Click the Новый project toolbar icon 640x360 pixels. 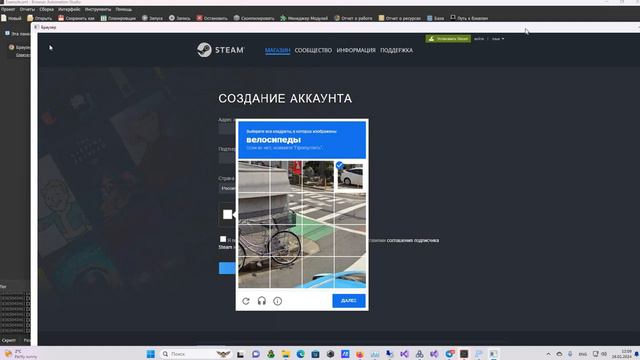click(11, 18)
